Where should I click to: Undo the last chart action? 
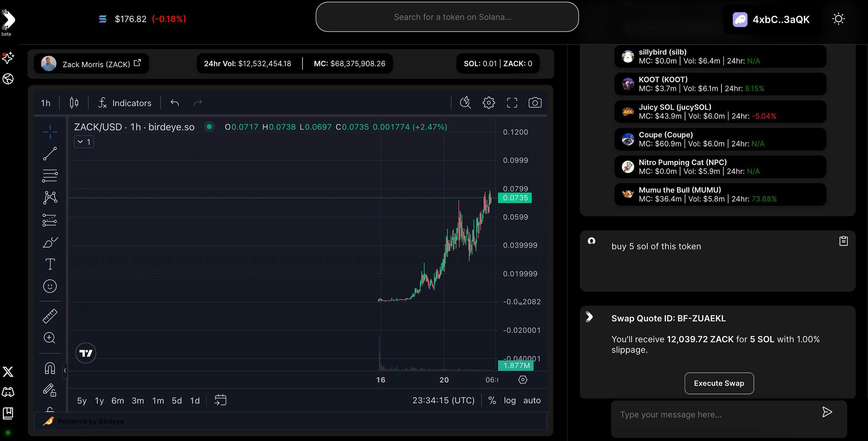click(175, 103)
